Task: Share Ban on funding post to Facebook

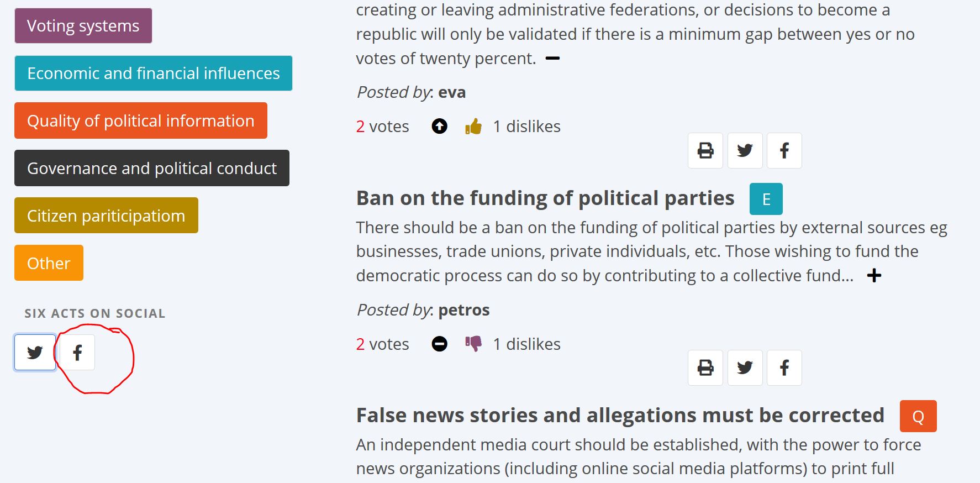Action: coord(784,368)
